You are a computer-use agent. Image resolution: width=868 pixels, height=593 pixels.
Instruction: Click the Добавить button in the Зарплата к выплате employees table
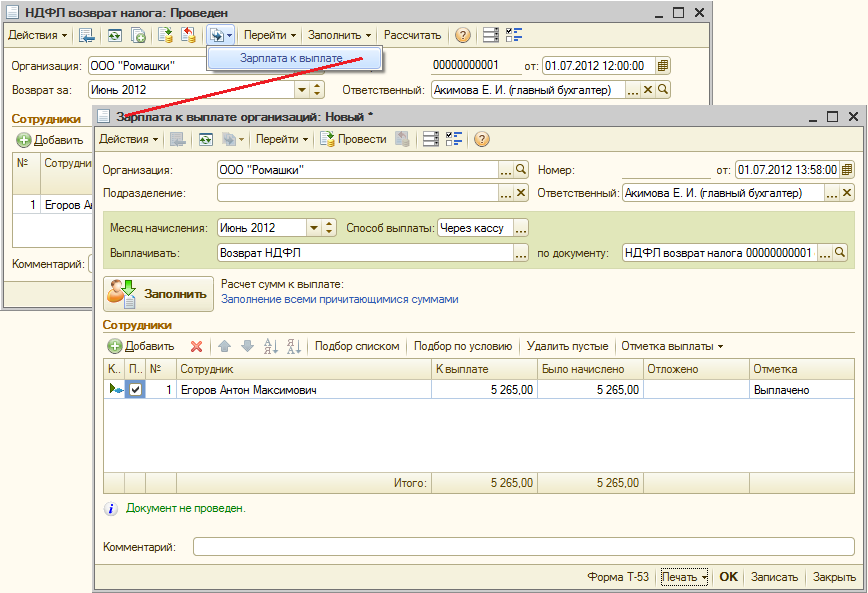point(141,347)
